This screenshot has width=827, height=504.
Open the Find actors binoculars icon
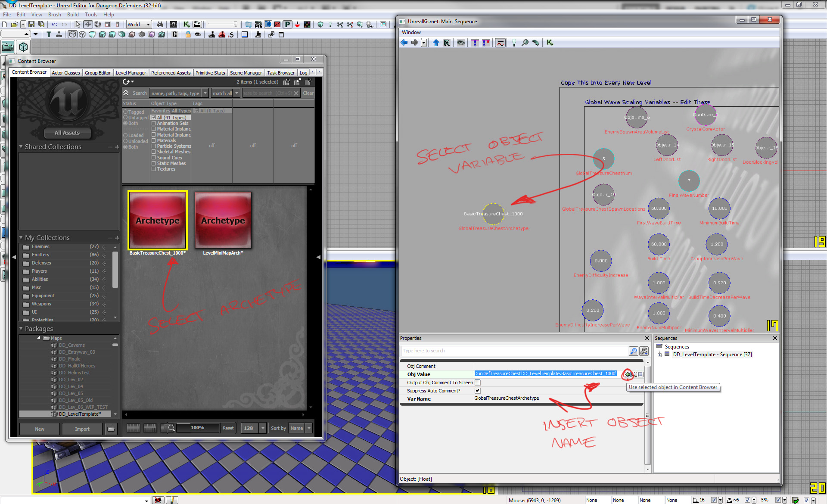point(160,25)
